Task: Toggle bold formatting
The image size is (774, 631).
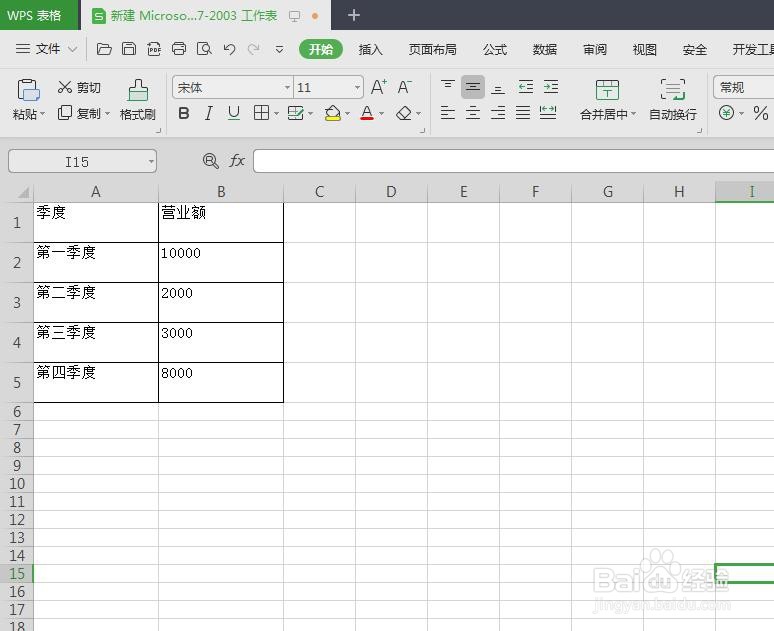Action: point(184,114)
